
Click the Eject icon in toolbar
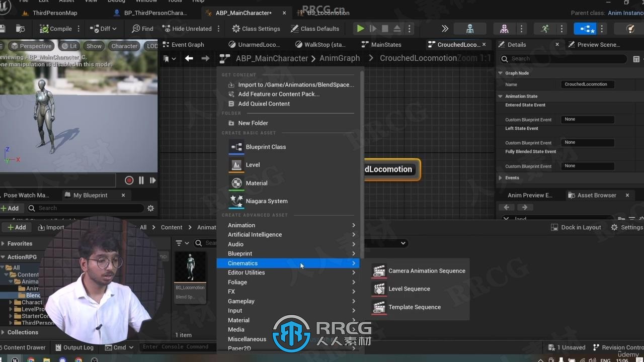pyautogui.click(x=397, y=29)
